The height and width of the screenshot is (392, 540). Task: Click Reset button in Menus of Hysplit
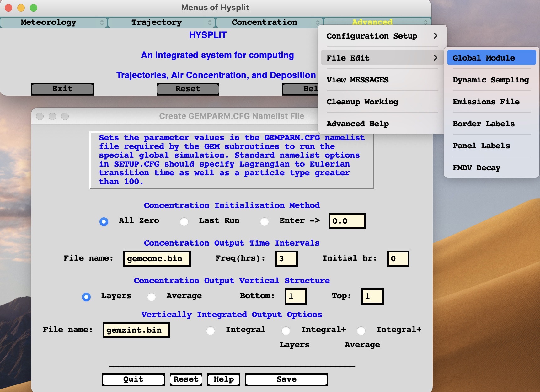[x=188, y=89]
